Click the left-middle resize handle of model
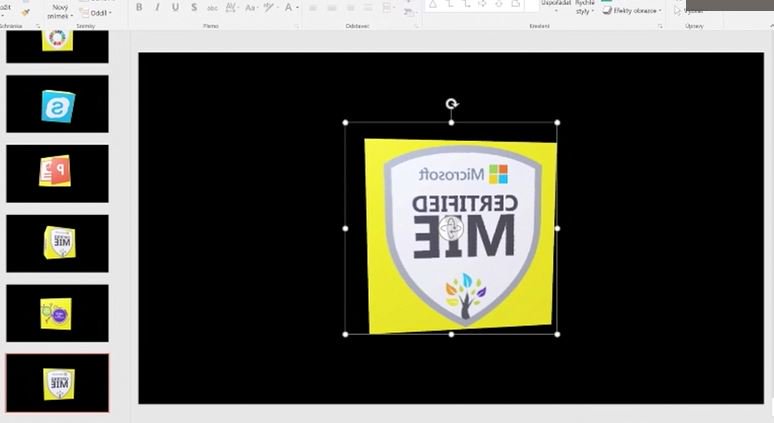Screen dimensions: 774x423 coord(345,229)
